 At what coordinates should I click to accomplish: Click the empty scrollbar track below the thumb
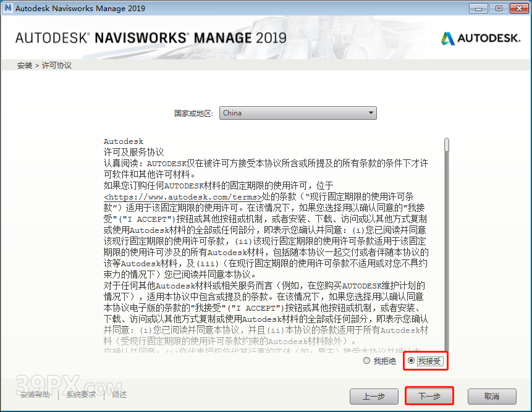pyautogui.click(x=447, y=259)
